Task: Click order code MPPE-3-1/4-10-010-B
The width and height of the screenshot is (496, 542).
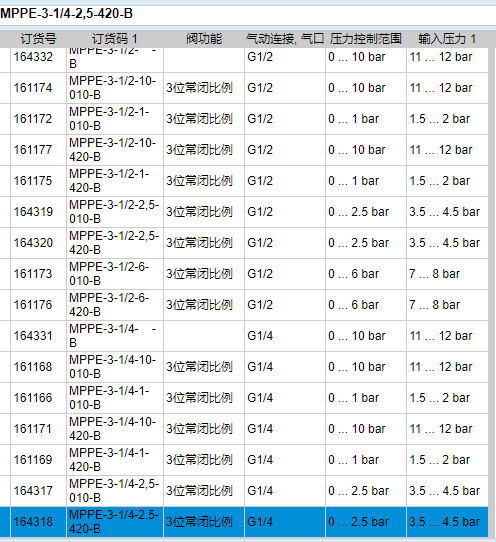Action: pyautogui.click(x=113, y=367)
